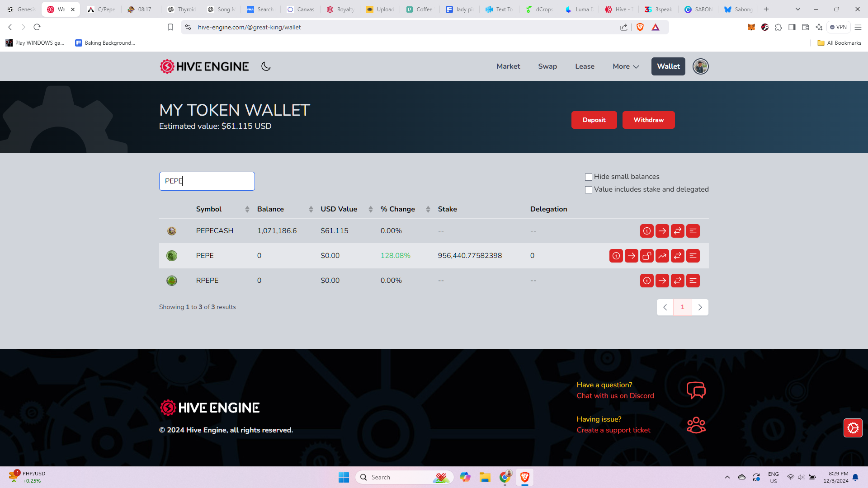Go to previous results page
This screenshot has height=488, width=868.
(665, 307)
